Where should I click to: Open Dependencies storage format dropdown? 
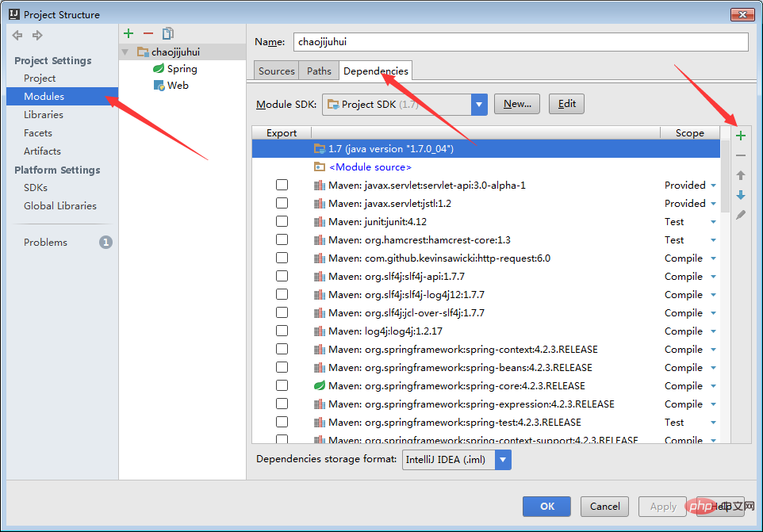coord(503,460)
